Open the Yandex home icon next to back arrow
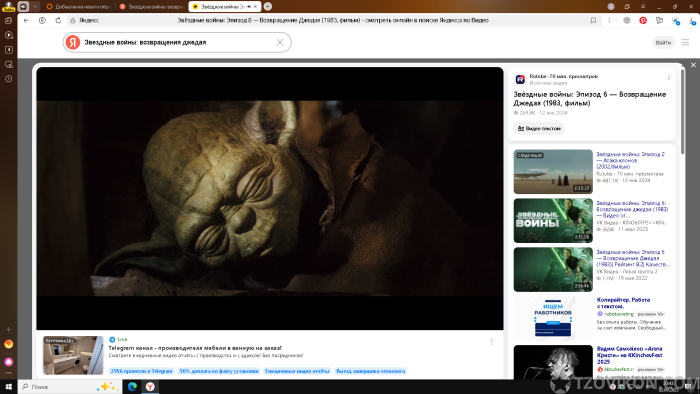This screenshot has width=700, height=394. (x=42, y=21)
